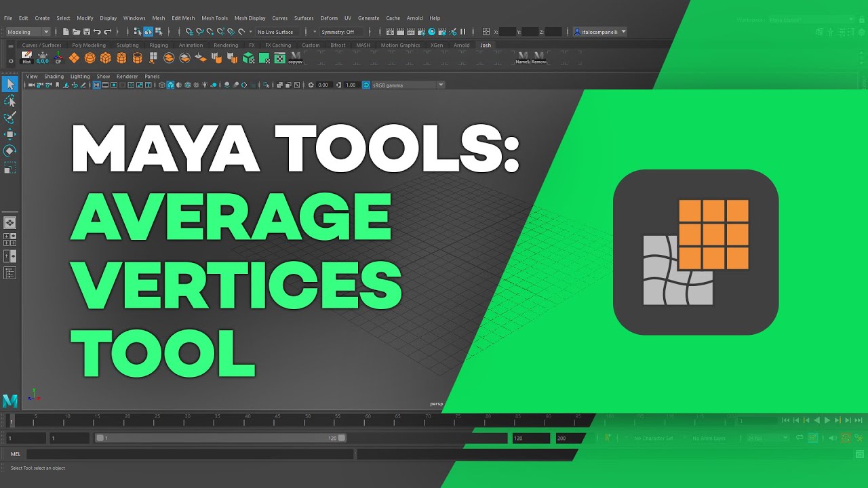Toggle viewport grid display button
868x488 pixels.
pyautogui.click(x=96, y=85)
